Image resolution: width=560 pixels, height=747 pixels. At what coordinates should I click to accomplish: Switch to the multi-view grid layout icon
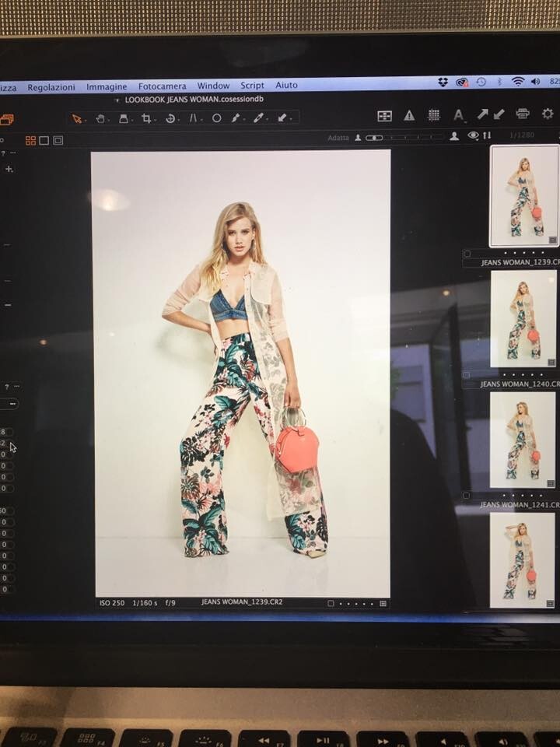coord(31,141)
